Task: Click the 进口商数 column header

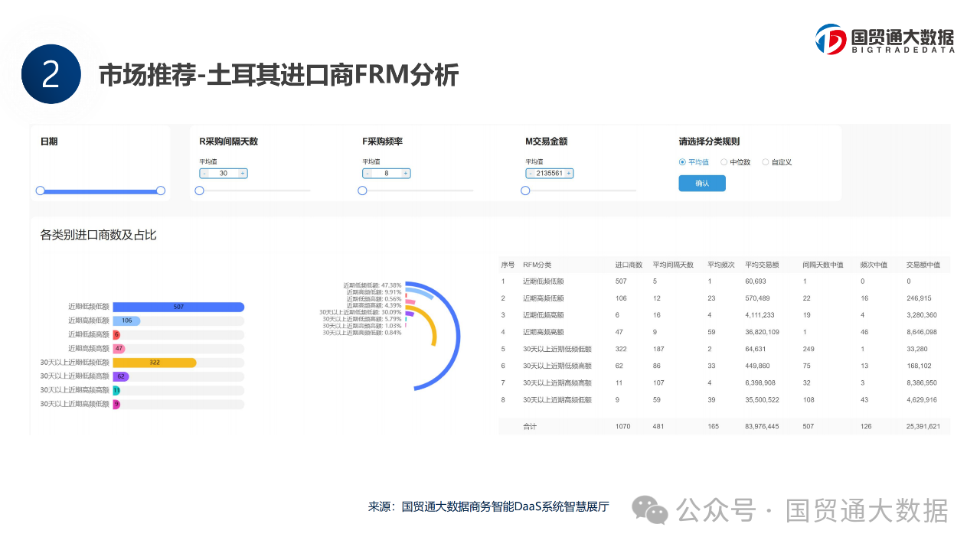Action: [628, 265]
